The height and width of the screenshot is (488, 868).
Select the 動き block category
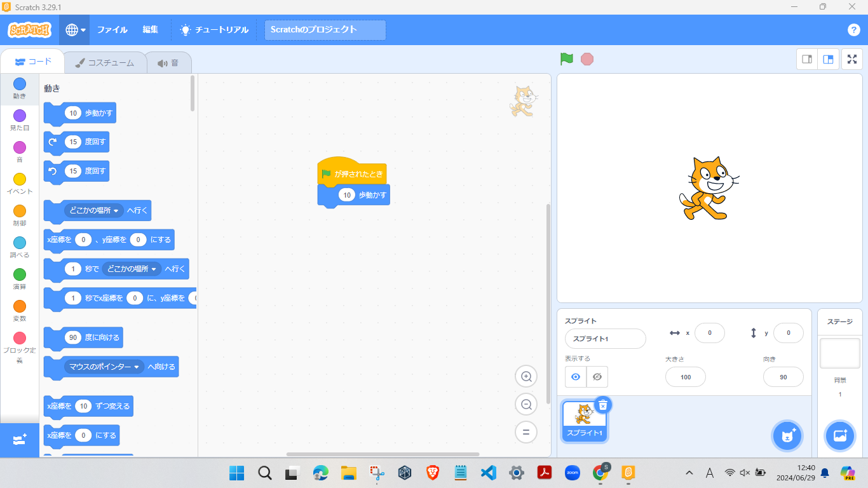(x=20, y=88)
